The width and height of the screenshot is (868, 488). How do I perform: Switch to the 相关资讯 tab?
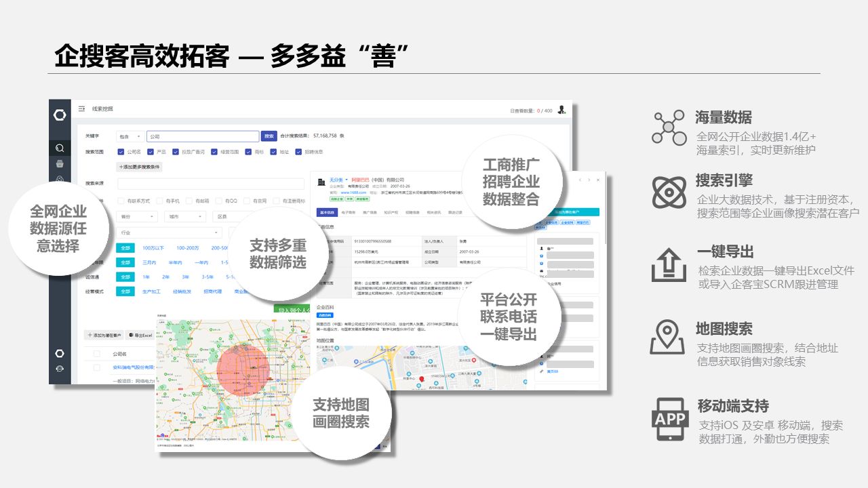[x=434, y=212]
